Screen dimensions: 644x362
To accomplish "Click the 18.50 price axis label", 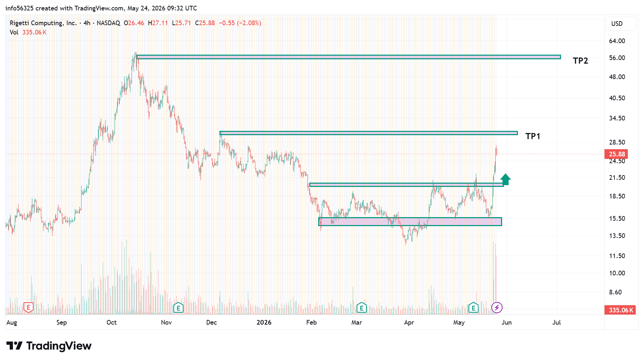I will (617, 196).
